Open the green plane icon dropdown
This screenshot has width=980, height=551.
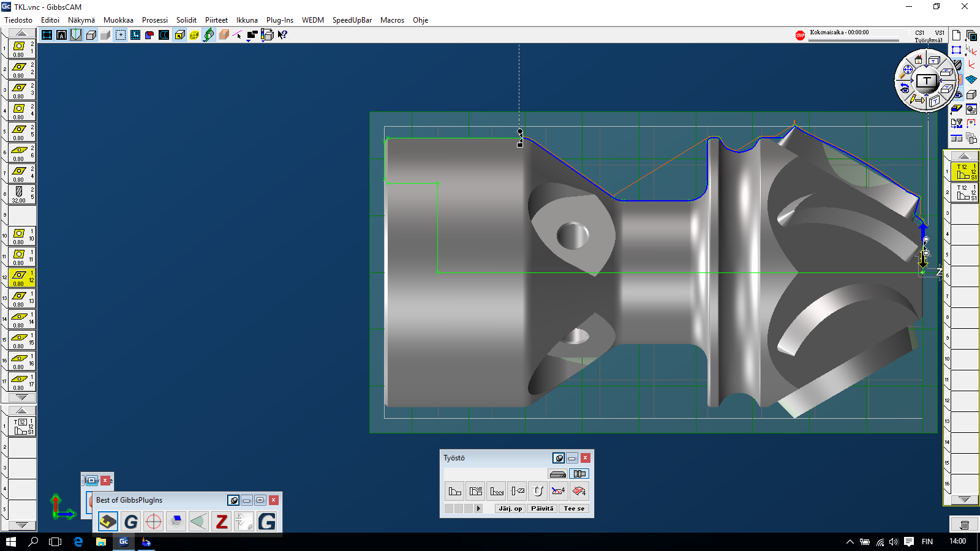(209, 35)
